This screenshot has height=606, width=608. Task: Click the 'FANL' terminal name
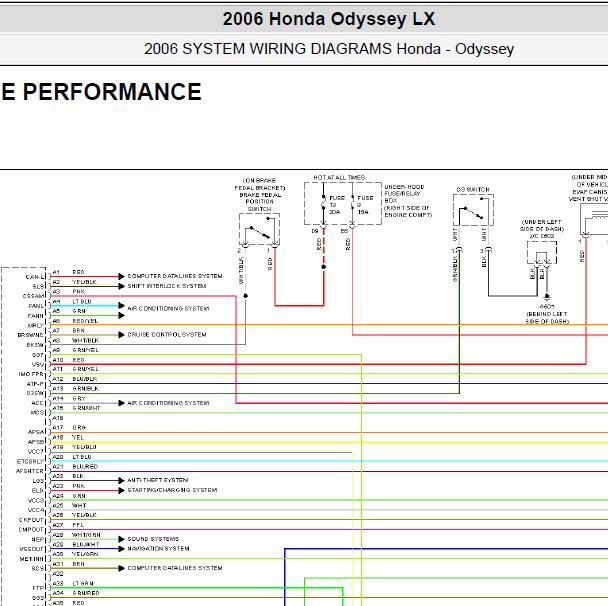coord(36,306)
